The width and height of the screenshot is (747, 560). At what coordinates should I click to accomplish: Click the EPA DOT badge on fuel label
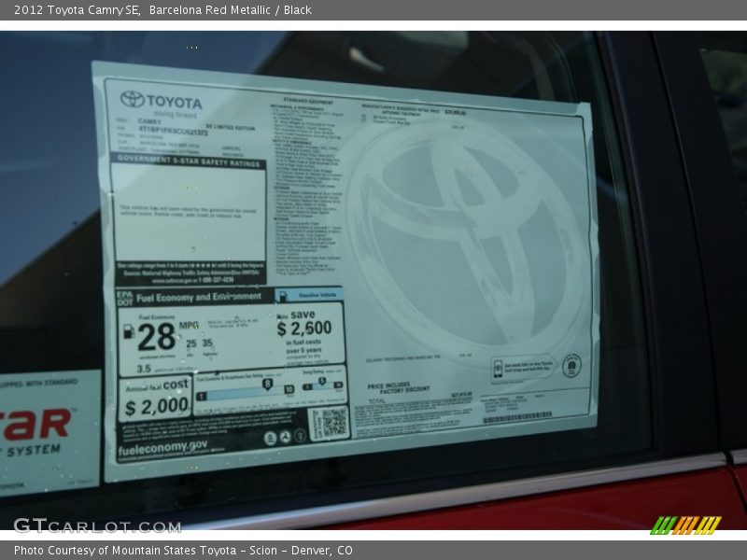point(124,298)
